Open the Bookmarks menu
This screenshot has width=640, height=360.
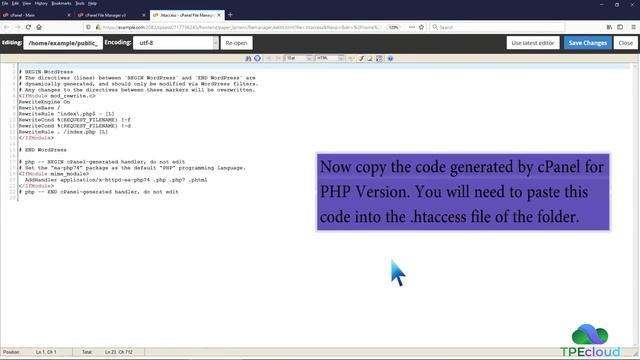click(61, 3)
